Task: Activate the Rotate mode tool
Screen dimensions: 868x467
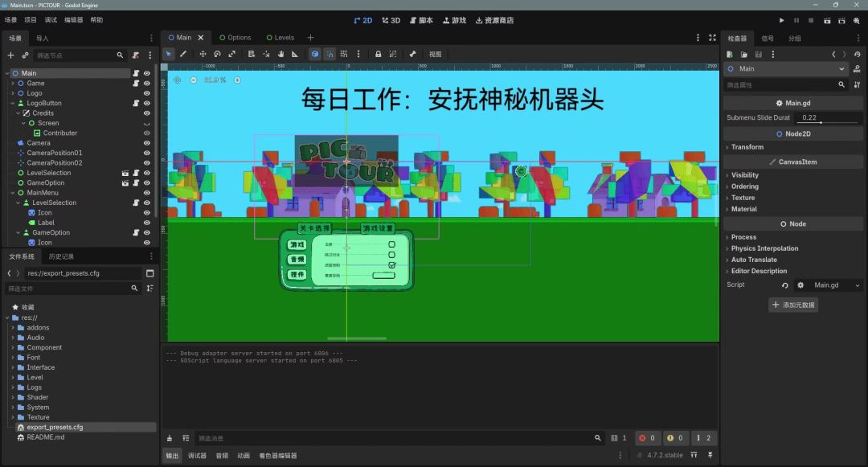Action: click(x=217, y=54)
